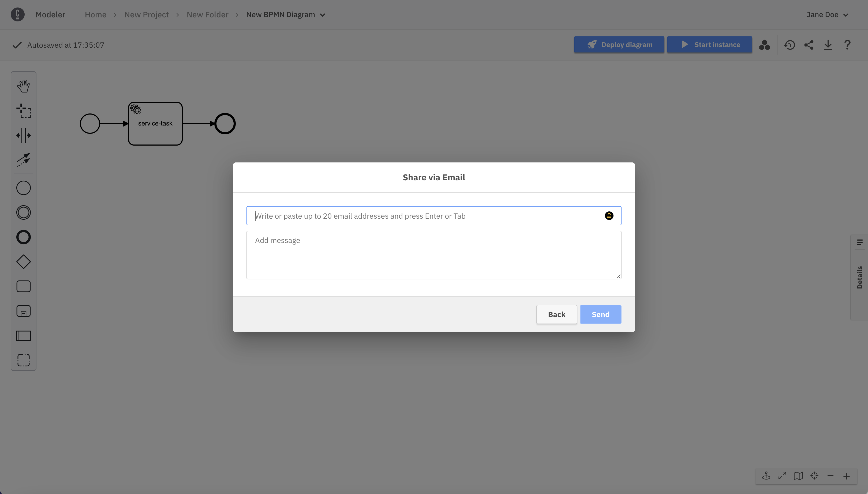Image resolution: width=868 pixels, height=494 pixels.
Task: Choose the space tool
Action: 23,135
